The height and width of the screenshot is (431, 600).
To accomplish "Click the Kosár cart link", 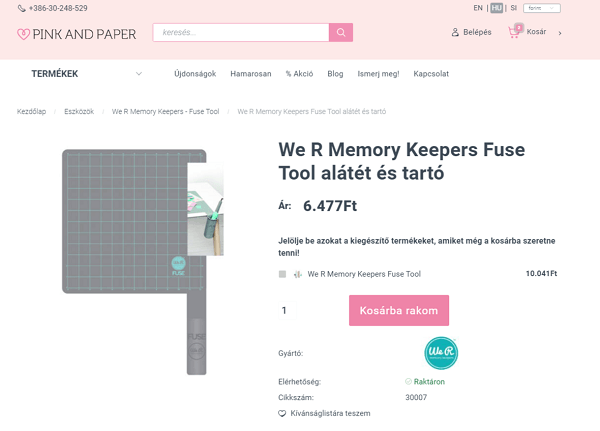I will click(x=536, y=32).
